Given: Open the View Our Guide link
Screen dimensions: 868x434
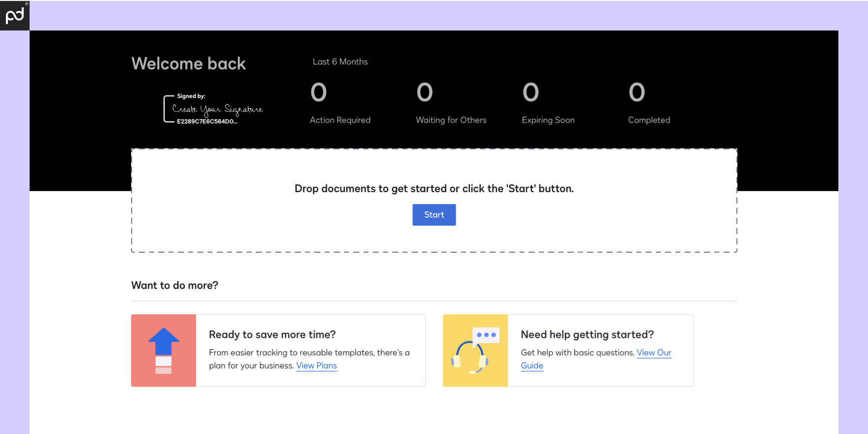Looking at the screenshot, I should tap(653, 353).
